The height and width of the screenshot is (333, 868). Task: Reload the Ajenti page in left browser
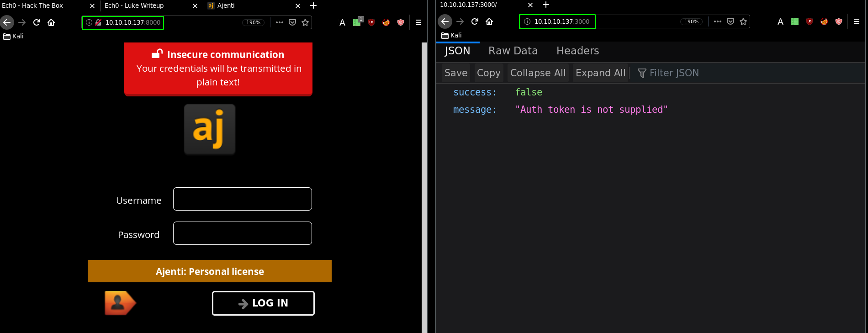(37, 22)
